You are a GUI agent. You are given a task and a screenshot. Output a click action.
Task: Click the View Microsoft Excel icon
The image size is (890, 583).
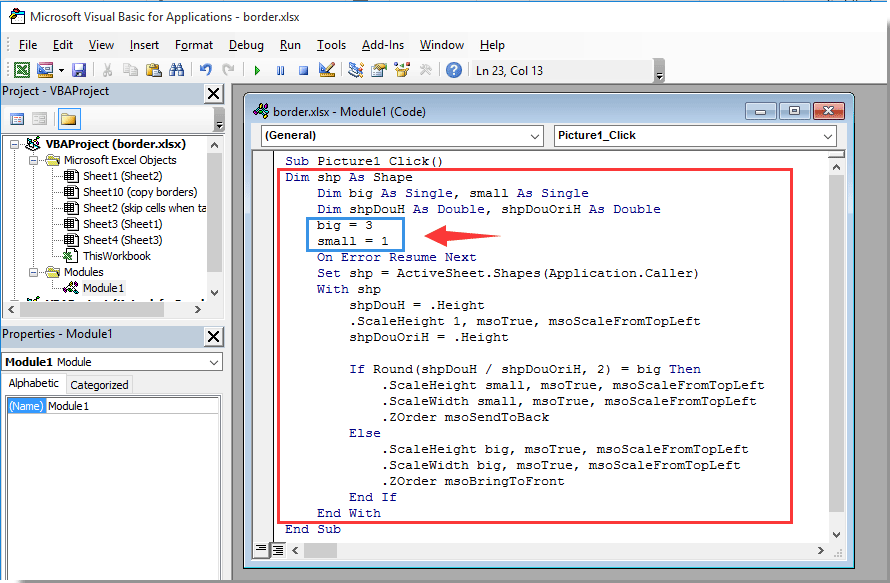point(21,70)
